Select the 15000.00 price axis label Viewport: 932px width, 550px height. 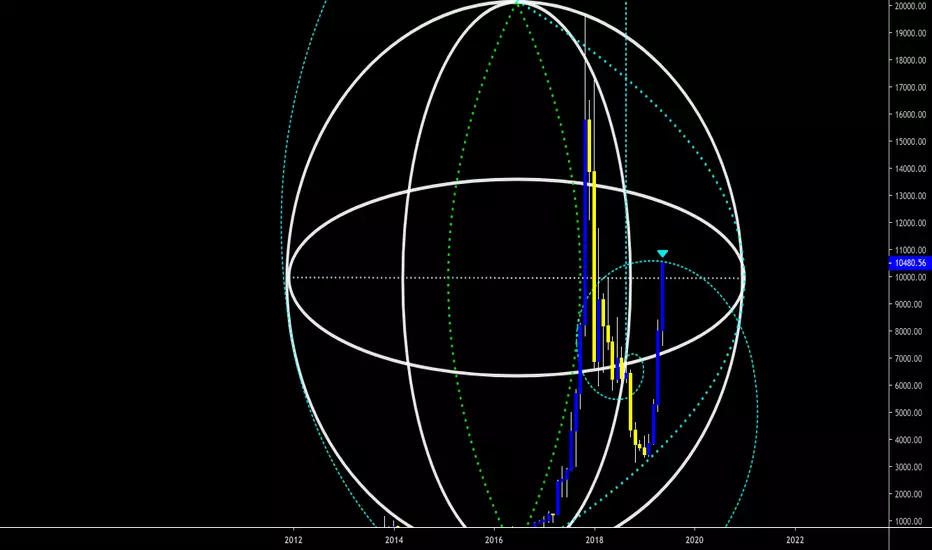point(910,142)
